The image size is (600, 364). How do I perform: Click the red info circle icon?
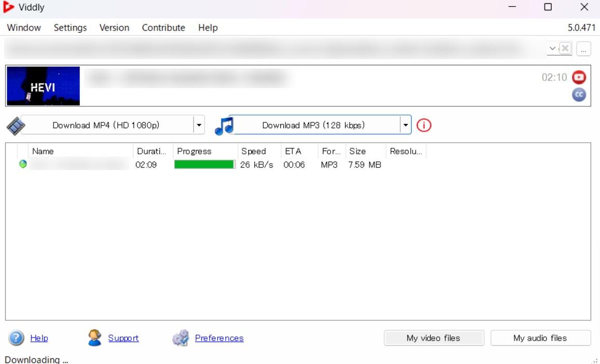click(424, 125)
